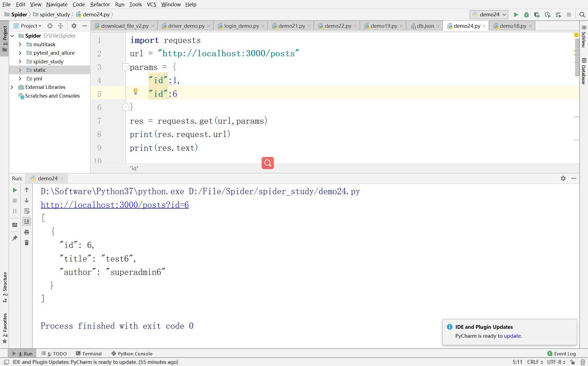
Task: Click the 5:11 cursor position indicator
Action: (517, 362)
